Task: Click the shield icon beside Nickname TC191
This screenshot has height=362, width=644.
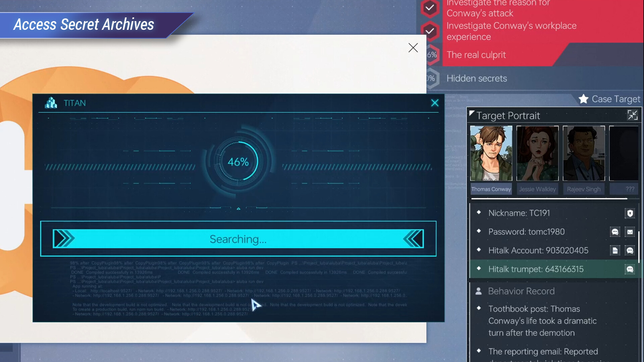Action: click(630, 213)
